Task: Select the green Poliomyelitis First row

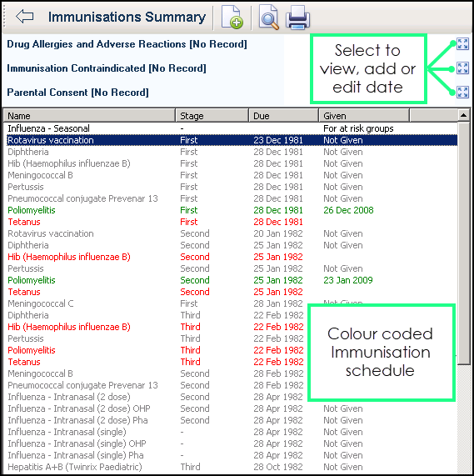Action: click(x=231, y=210)
